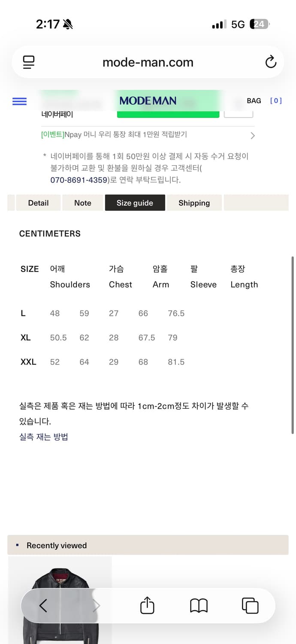Open the Shipping tab
This screenshot has height=644, width=296.
point(194,203)
